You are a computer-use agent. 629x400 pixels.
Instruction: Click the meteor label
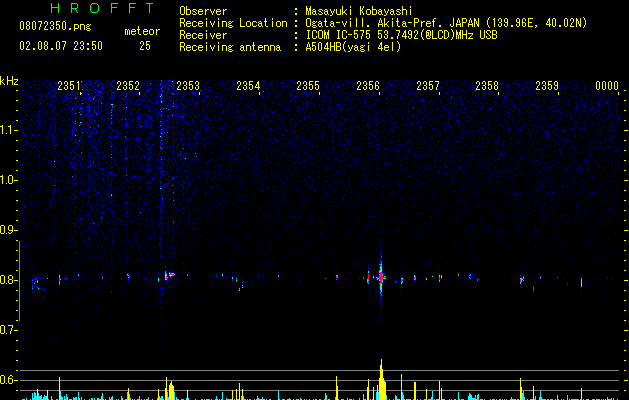(142, 31)
